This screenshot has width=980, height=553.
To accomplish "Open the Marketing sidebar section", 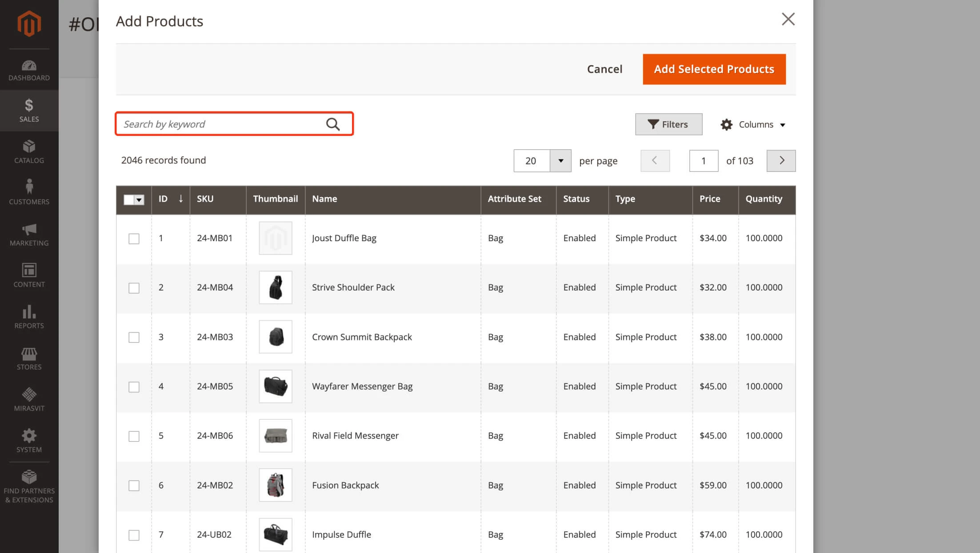I will click(29, 235).
